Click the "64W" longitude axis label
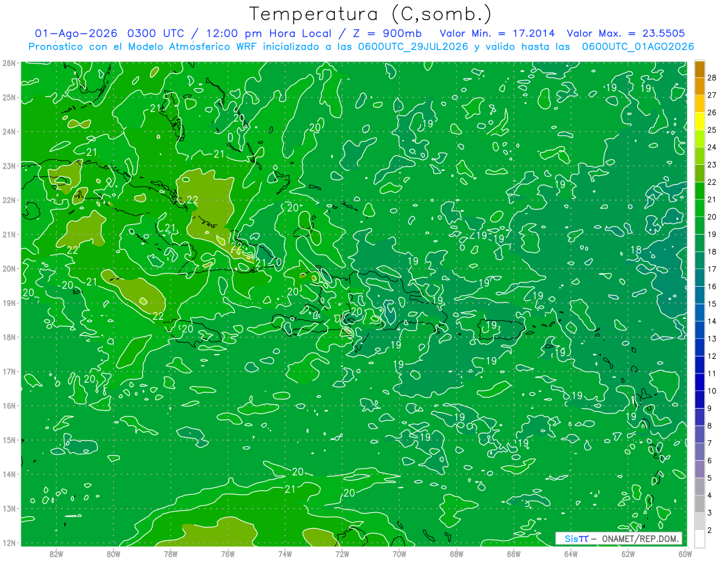The image size is (728, 562). coord(571,554)
